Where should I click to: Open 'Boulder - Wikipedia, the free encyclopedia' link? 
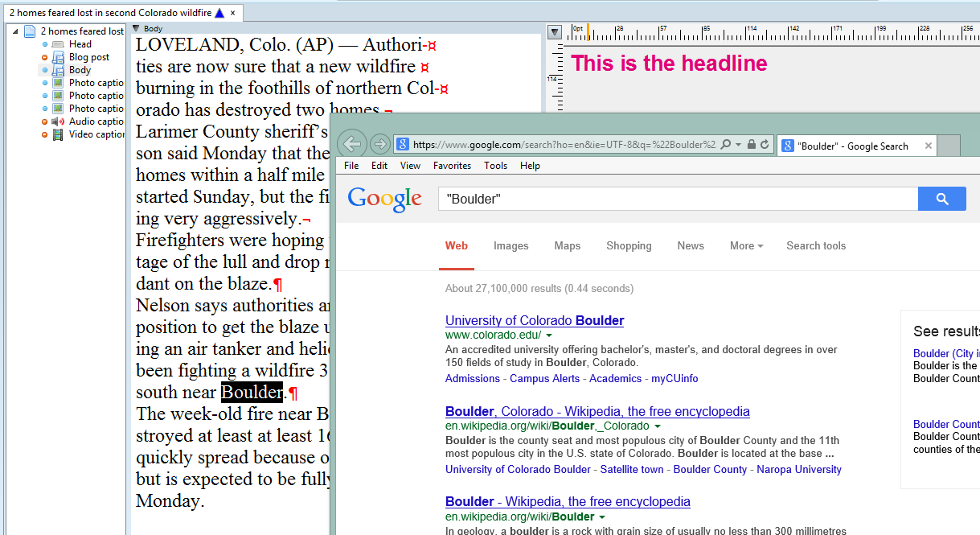pos(568,502)
